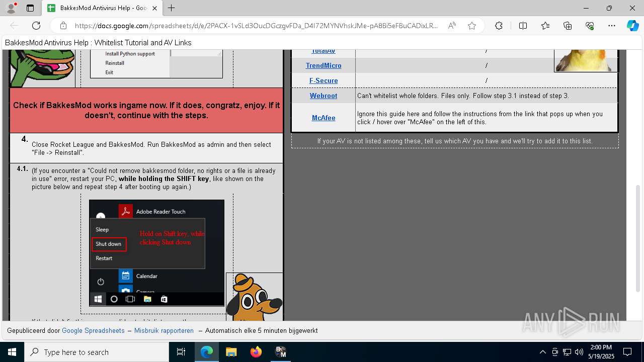This screenshot has height=362, width=644.
Task: Refresh the current page
Action: click(x=36, y=26)
